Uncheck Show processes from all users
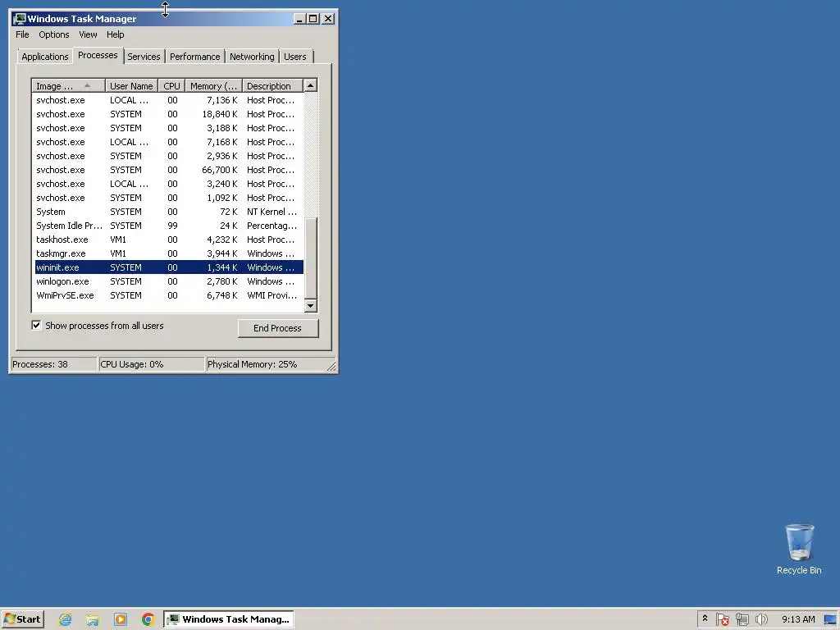840x630 pixels. [36, 325]
